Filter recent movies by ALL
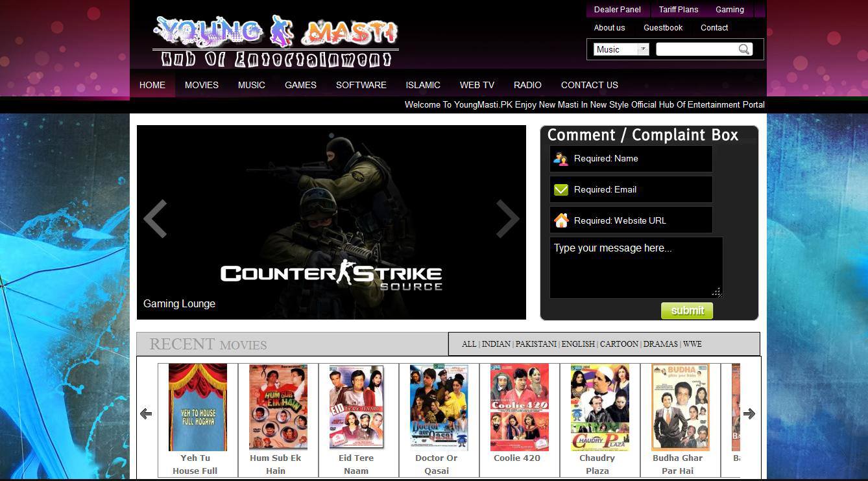868x481 pixels. coord(469,344)
